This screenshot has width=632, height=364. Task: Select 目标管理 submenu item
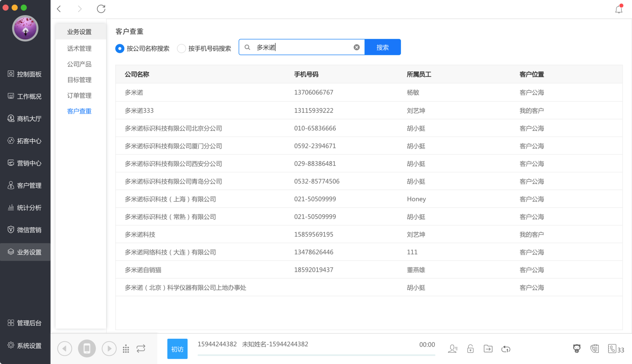tap(79, 80)
